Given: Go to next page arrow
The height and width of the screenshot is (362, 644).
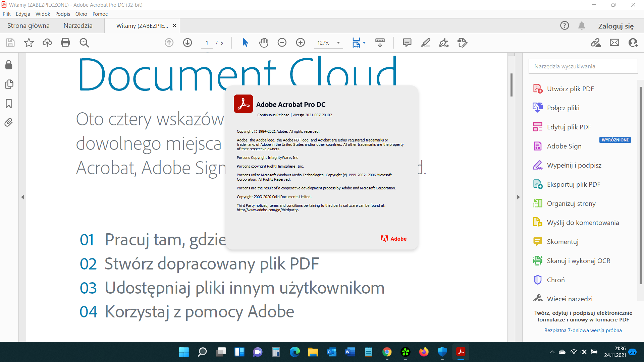Looking at the screenshot, I should (187, 43).
